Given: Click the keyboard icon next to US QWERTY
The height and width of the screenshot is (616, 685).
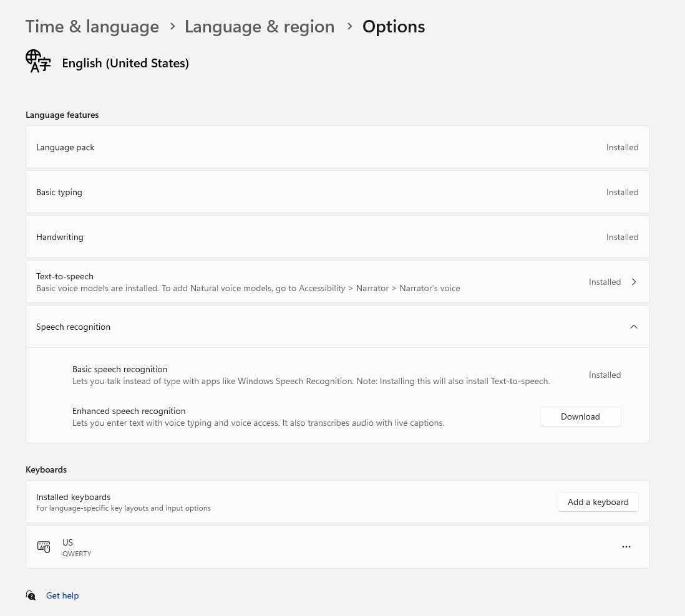Looking at the screenshot, I should point(44,547).
